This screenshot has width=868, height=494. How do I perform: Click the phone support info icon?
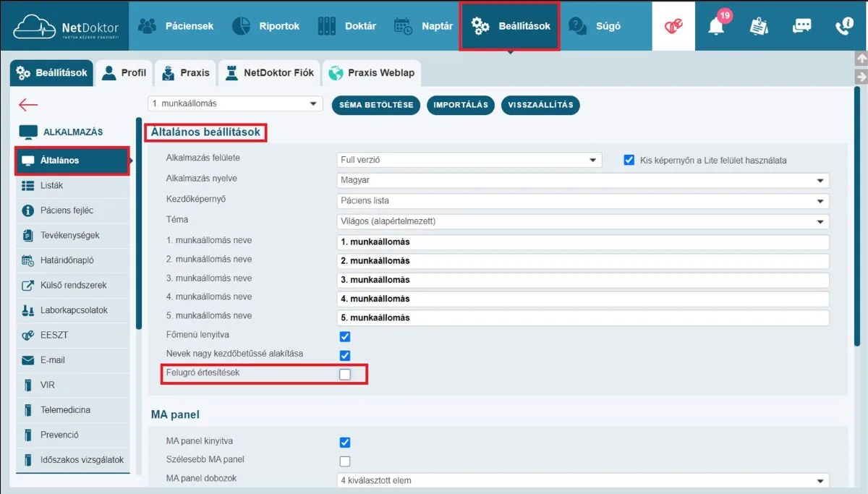(844, 26)
